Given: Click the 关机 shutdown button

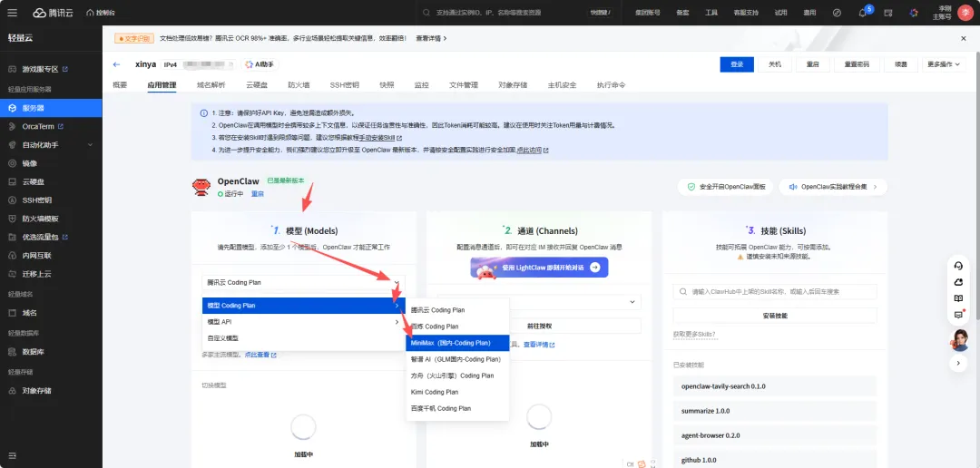Looking at the screenshot, I should (x=775, y=64).
